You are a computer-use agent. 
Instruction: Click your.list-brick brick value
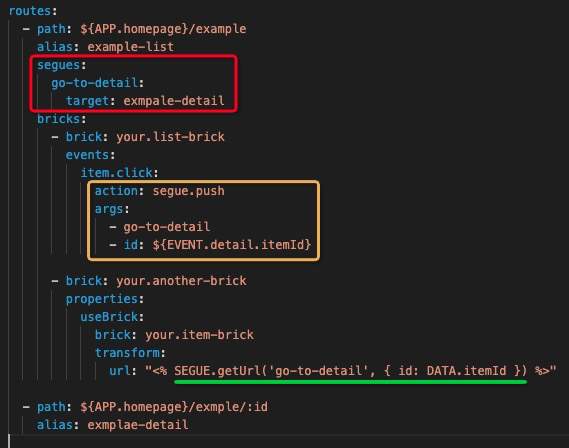[170, 137]
